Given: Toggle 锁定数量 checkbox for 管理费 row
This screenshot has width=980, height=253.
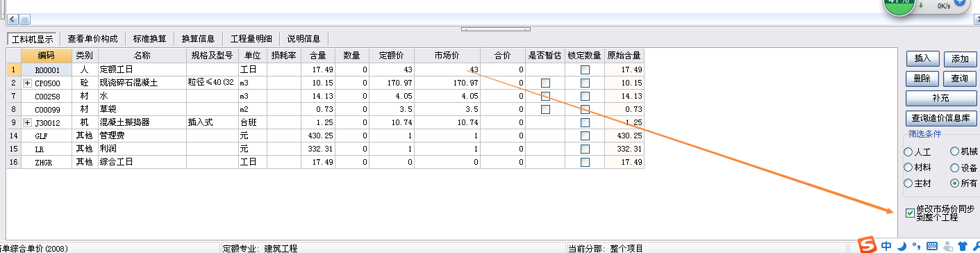Looking at the screenshot, I should point(585,136).
